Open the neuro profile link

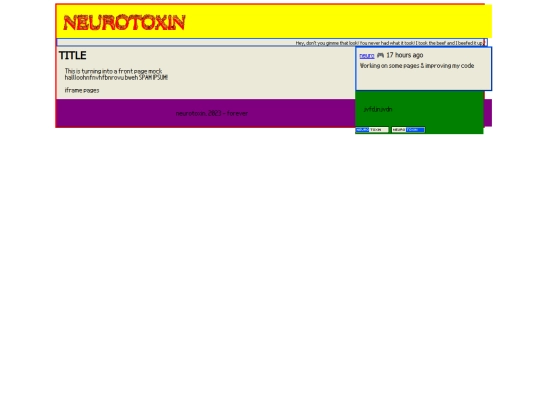point(367,55)
